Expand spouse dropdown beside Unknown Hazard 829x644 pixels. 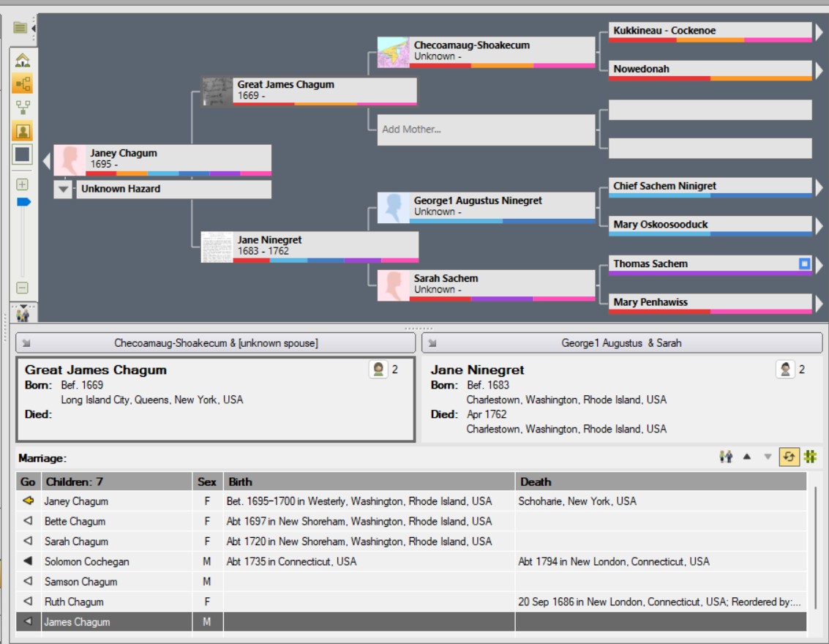64,189
